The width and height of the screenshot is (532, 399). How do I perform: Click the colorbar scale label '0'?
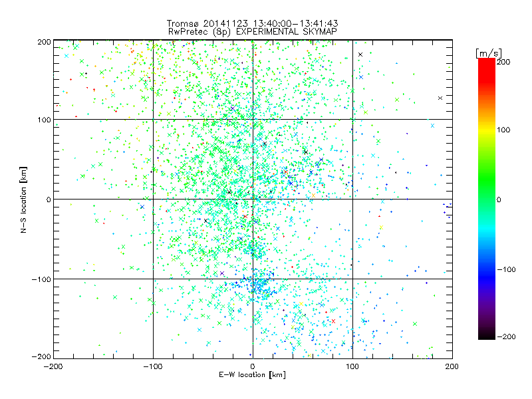(x=499, y=199)
